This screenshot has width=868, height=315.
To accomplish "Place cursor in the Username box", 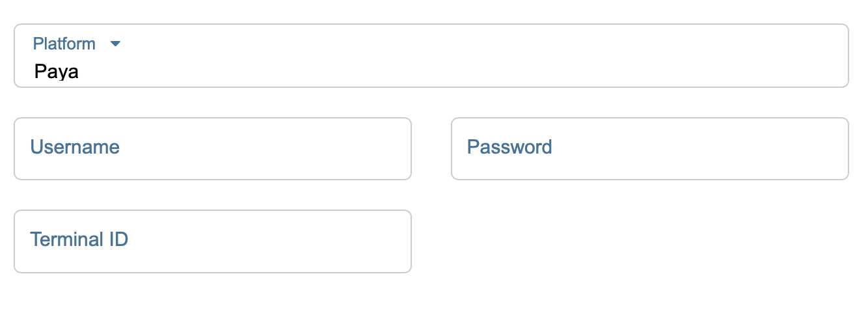I will pyautogui.click(x=260, y=148).
